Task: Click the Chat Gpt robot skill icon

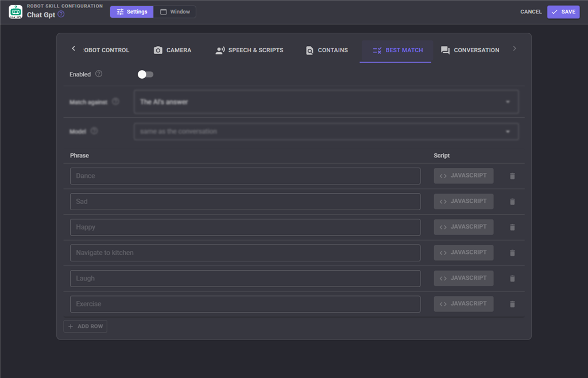Action: [x=16, y=12]
